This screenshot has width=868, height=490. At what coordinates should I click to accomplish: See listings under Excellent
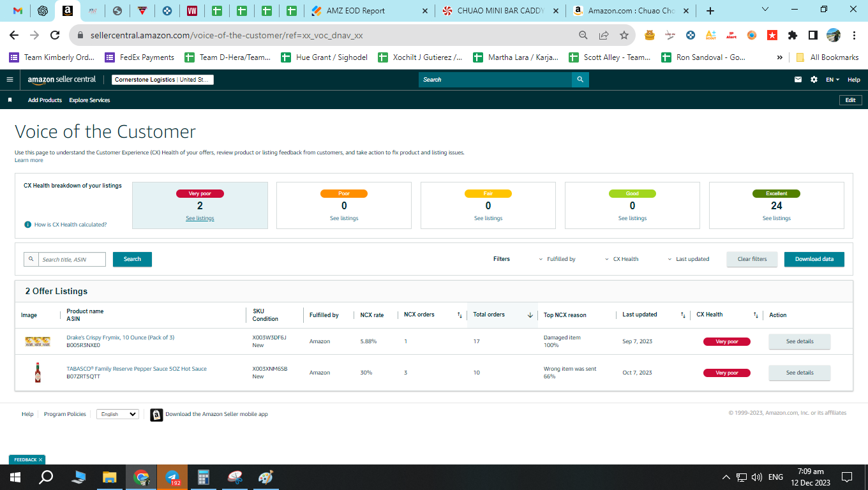(x=776, y=218)
